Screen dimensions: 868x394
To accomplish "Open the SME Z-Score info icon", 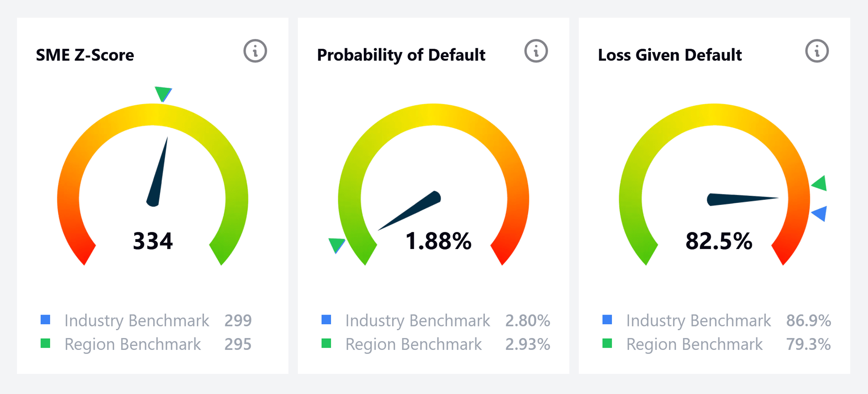I will 255,51.
